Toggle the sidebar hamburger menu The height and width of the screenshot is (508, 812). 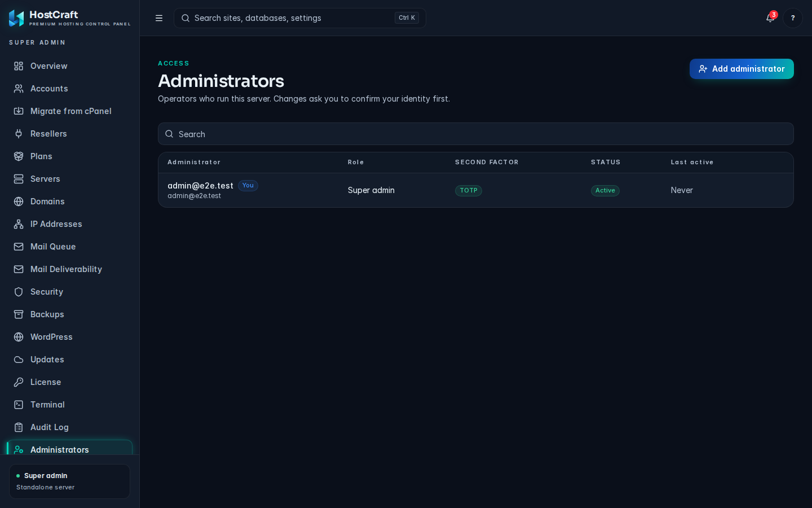159,18
